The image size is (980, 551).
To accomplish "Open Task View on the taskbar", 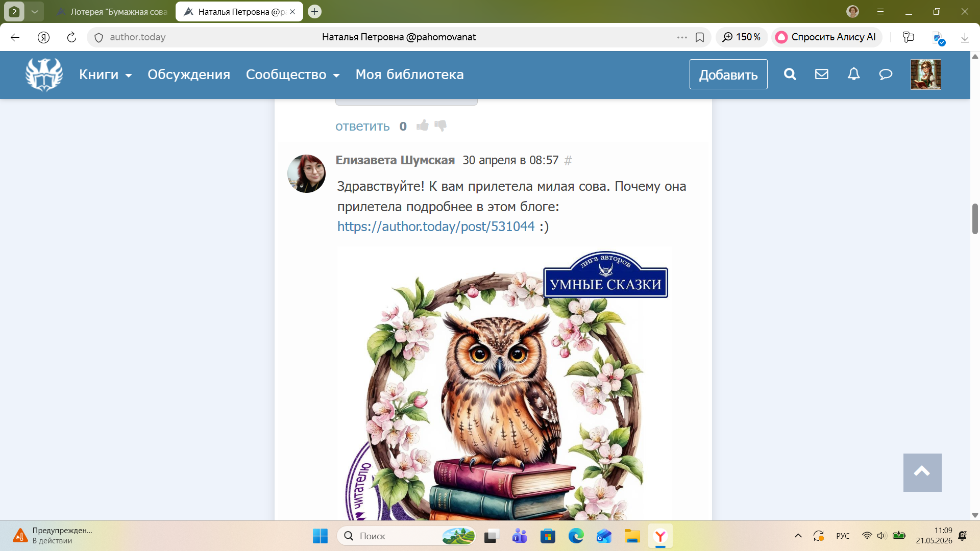I will click(x=491, y=536).
